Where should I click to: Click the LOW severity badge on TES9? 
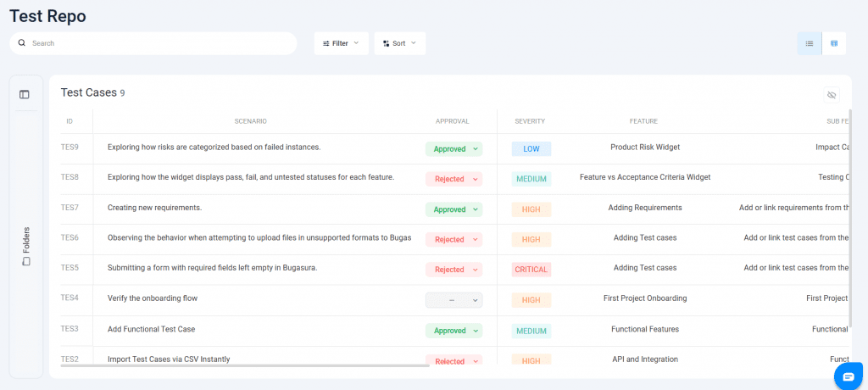[531, 149]
